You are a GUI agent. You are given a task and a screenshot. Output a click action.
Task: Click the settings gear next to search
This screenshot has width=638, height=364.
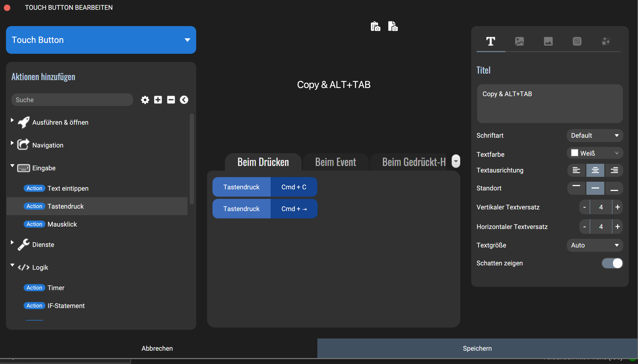click(x=145, y=100)
